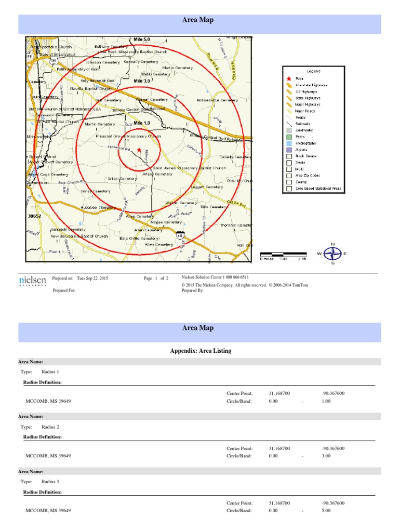Click the Holmesville Cemetery map label

pyautogui.click(x=217, y=100)
